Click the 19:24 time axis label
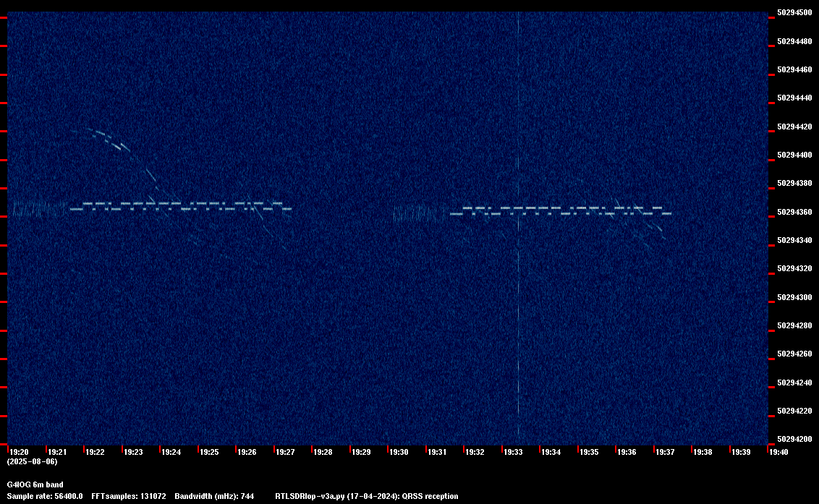Screen dimensions: 819x504 pyautogui.click(x=171, y=452)
